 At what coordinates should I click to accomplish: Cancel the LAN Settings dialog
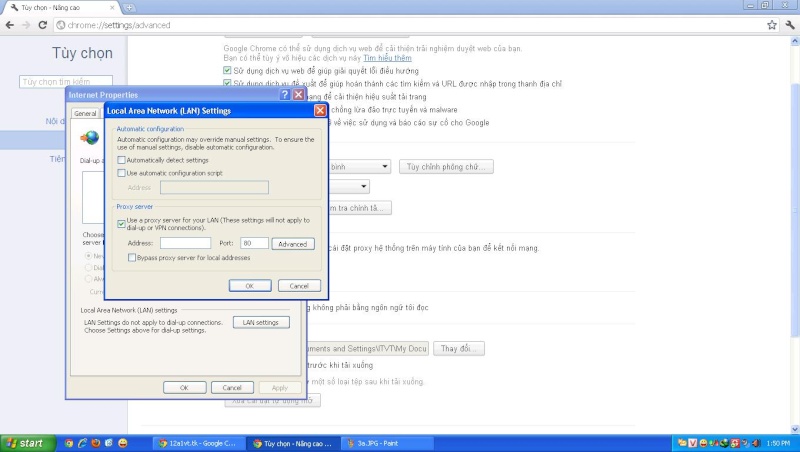pos(299,286)
